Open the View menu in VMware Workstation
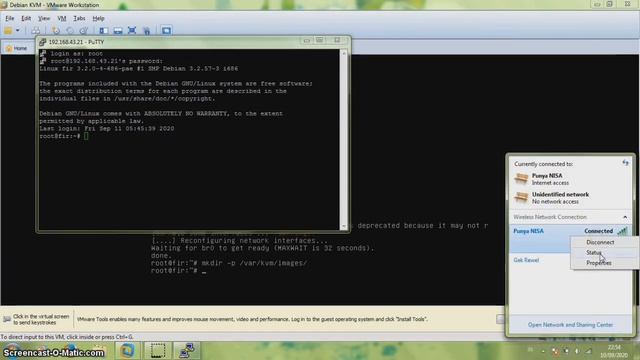The width and height of the screenshot is (640, 360). coord(44,18)
